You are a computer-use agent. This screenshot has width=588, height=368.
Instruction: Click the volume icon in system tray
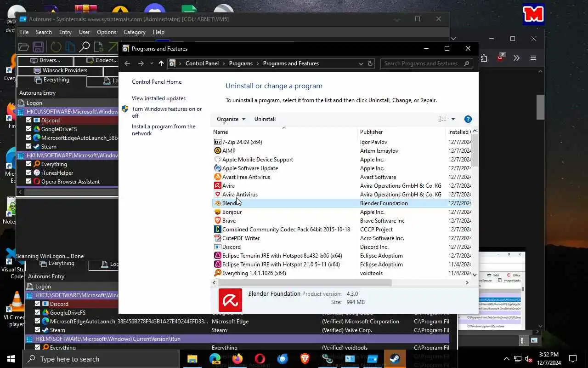coord(529,359)
